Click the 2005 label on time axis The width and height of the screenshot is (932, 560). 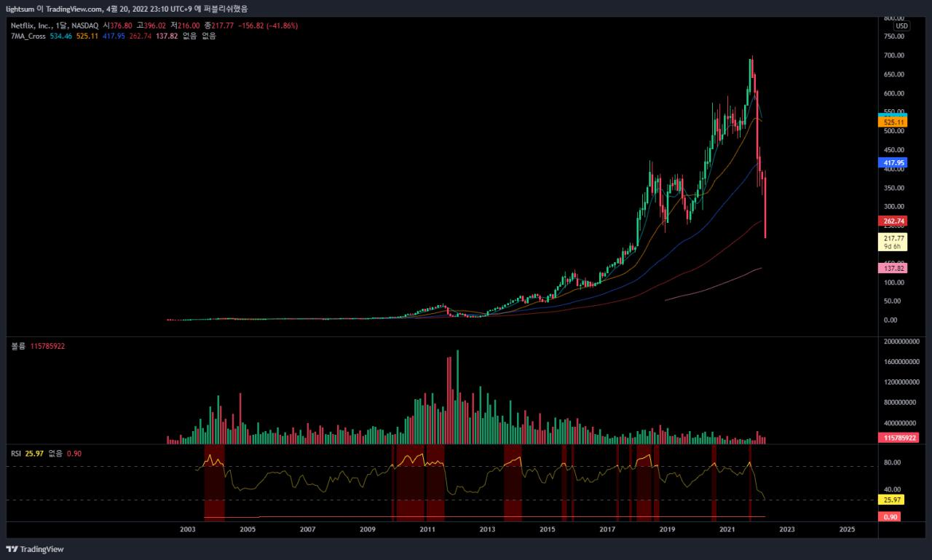tap(247, 529)
